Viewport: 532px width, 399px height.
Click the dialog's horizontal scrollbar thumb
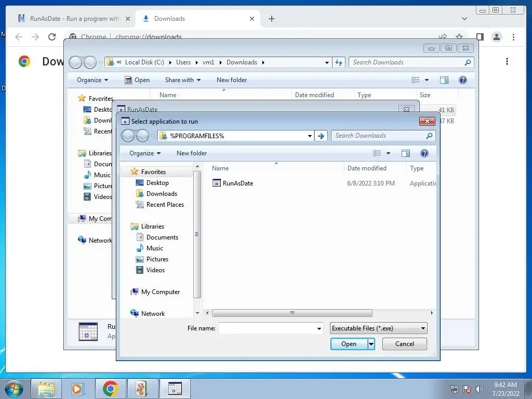pos(292,313)
